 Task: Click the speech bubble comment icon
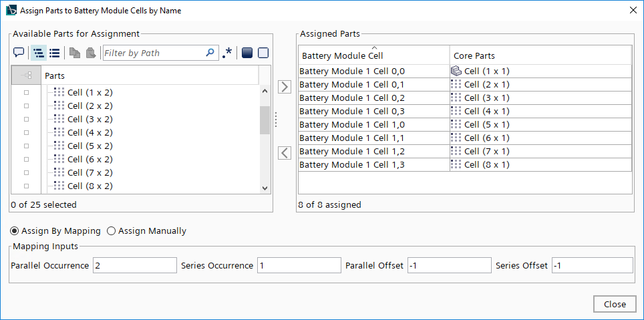click(x=19, y=53)
